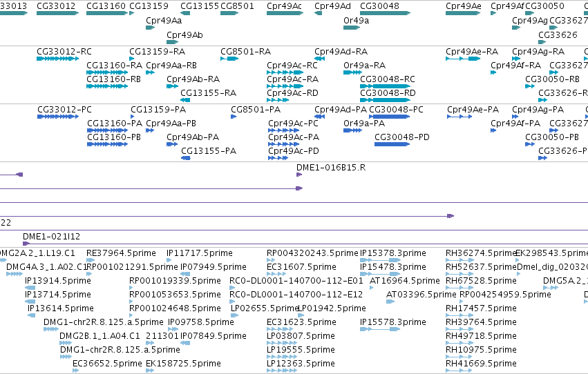588x374 pixels.
Task: Click the RP004254959.5prime EST label
Action: click(x=505, y=295)
